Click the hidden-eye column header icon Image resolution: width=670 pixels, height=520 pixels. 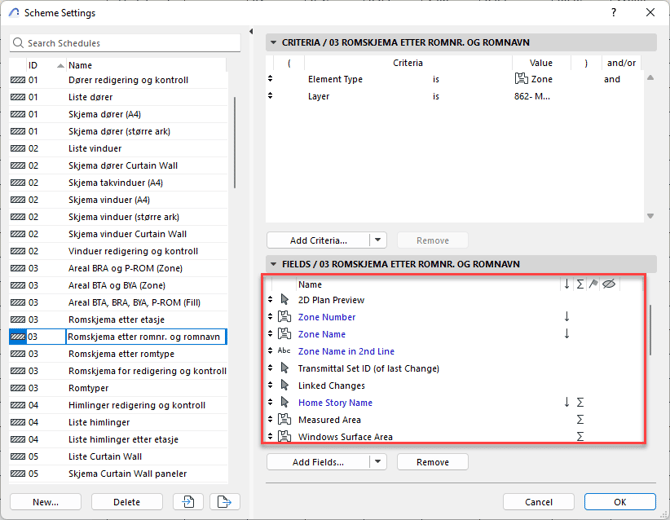click(x=608, y=284)
